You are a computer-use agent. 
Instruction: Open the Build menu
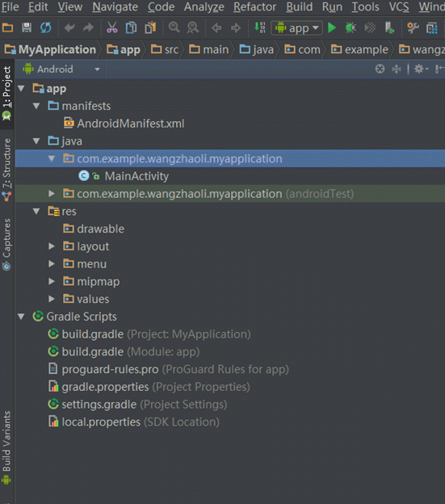click(299, 6)
